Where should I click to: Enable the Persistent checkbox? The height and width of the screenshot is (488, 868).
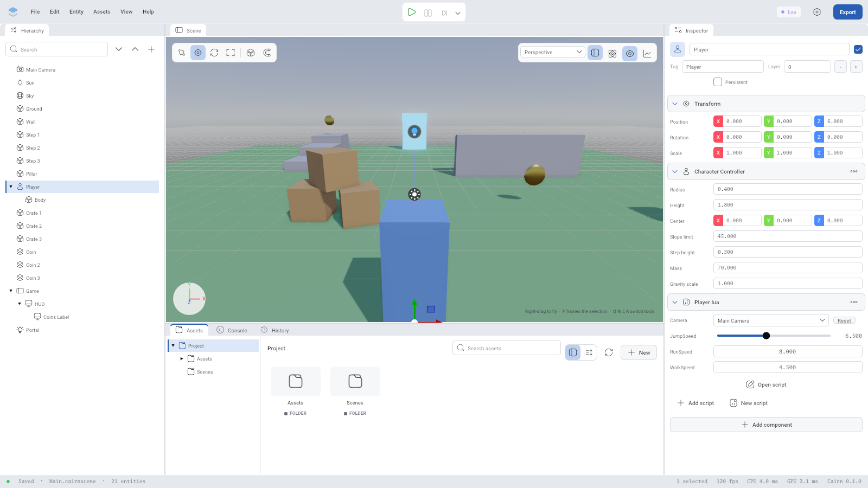(718, 82)
